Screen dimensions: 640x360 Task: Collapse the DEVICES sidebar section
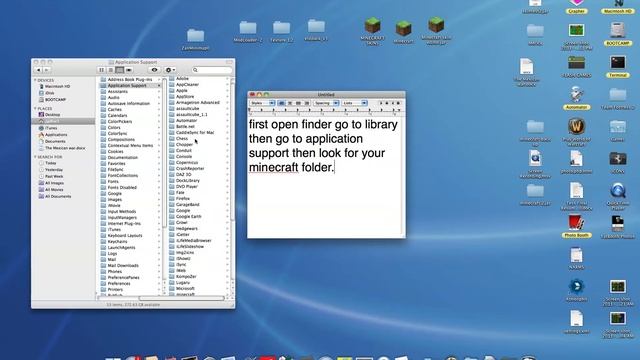pos(35,80)
